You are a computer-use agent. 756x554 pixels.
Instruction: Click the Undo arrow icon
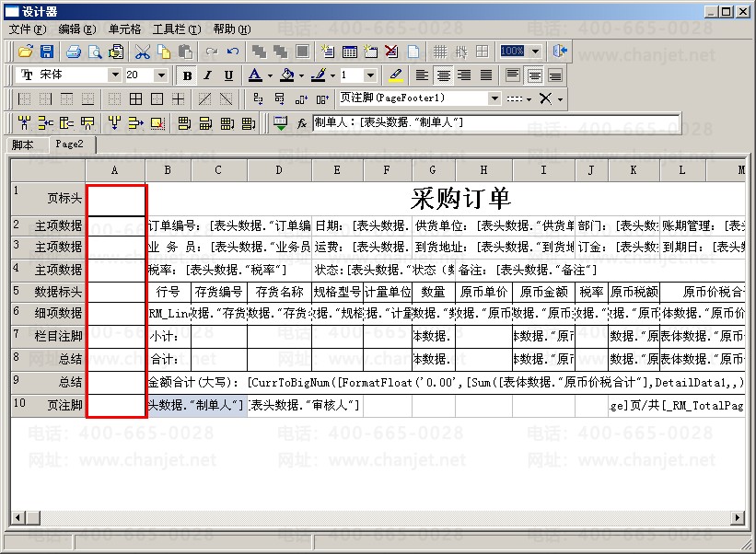tap(233, 52)
